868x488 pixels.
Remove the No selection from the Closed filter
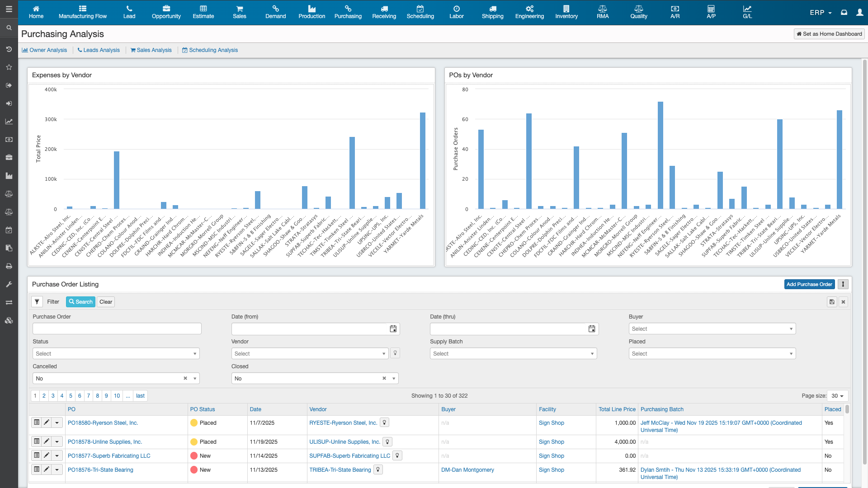384,378
